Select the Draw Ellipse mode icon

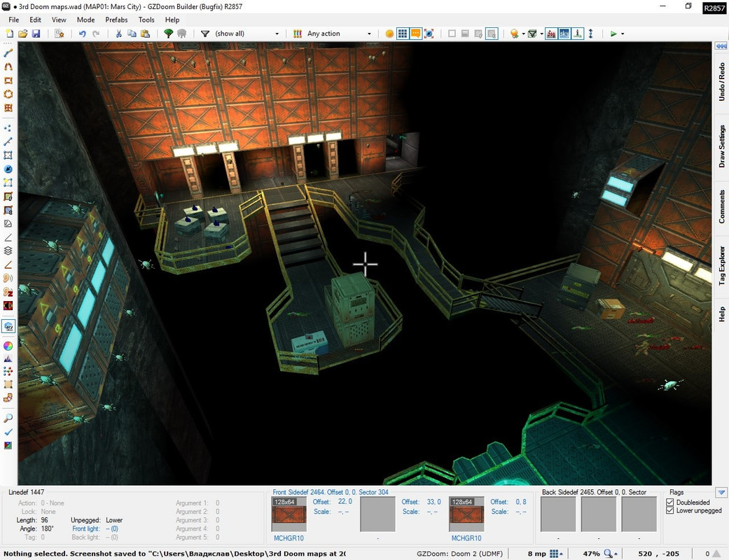tap(8, 94)
